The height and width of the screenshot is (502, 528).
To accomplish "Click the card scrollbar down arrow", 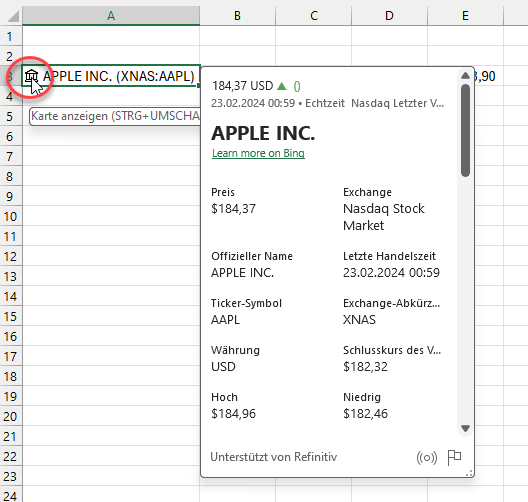I will coord(465,429).
